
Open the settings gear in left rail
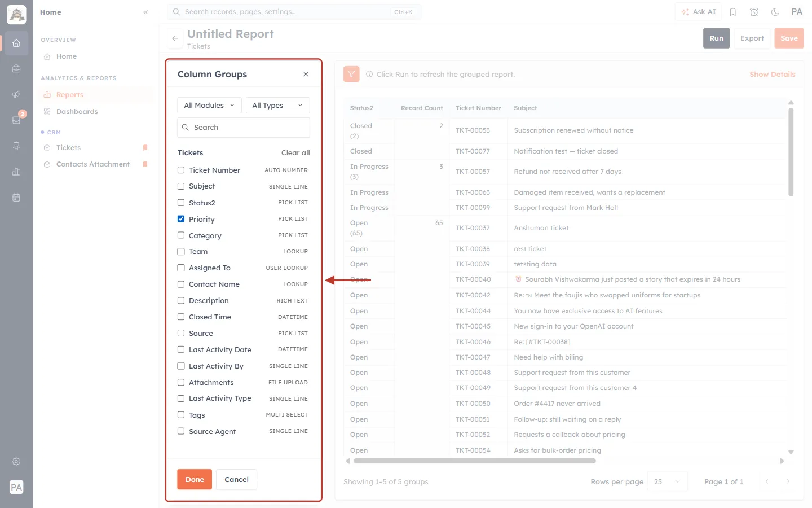[x=16, y=462]
